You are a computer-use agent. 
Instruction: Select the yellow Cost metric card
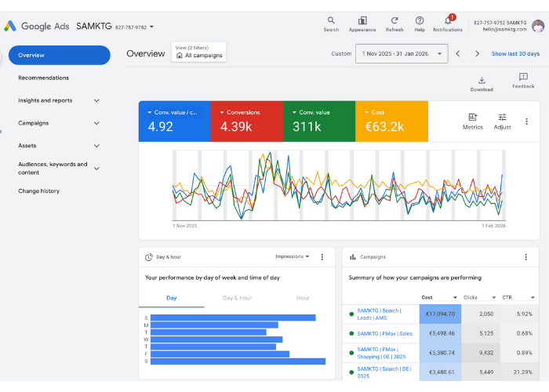click(391, 121)
